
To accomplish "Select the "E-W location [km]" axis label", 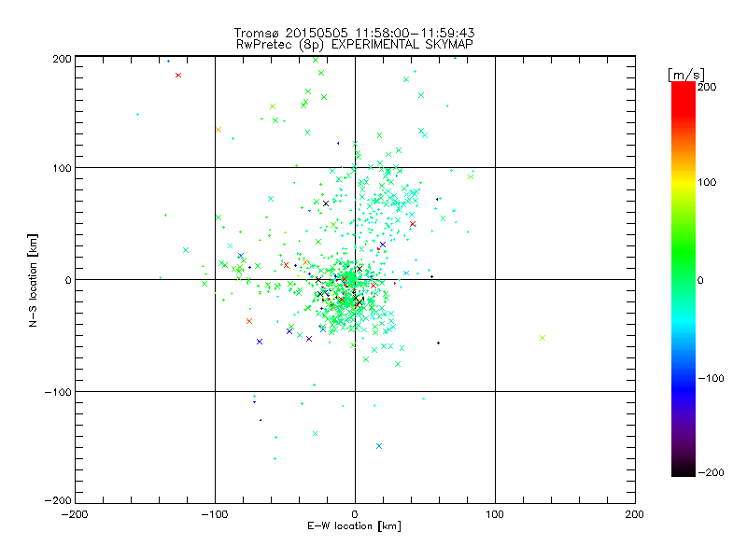I will tap(354, 525).
